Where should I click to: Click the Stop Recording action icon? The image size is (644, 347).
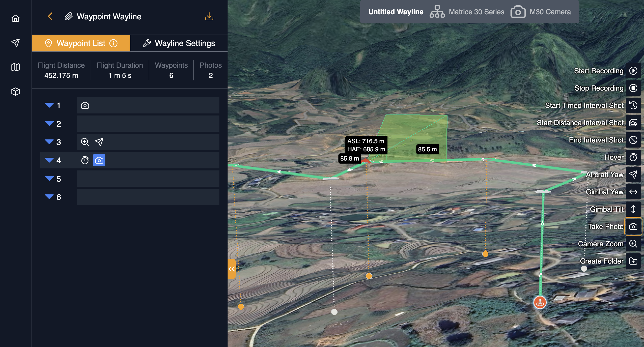point(633,88)
